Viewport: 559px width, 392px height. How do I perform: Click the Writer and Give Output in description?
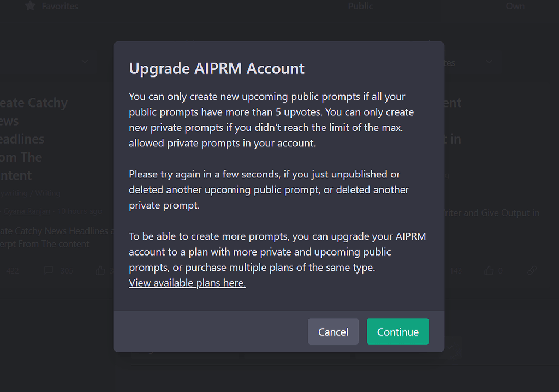(492, 213)
